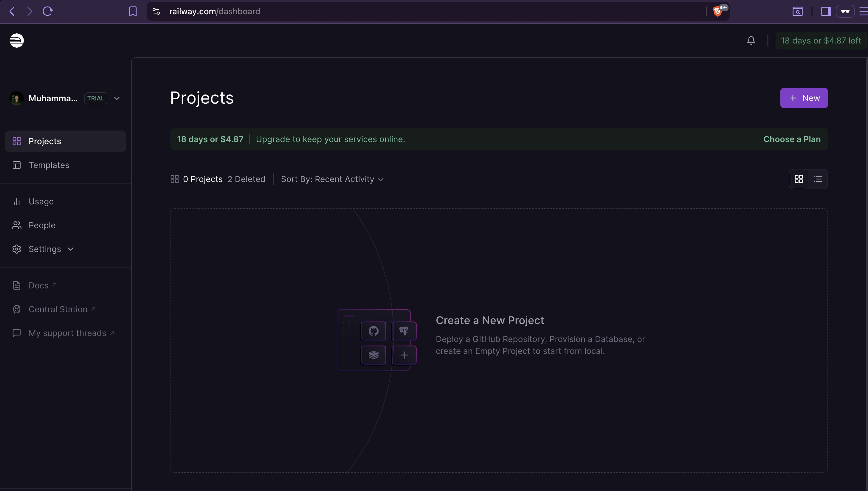Click the 18 days or $4.87 left badge
This screenshot has width=868, height=491.
pyautogui.click(x=821, y=41)
